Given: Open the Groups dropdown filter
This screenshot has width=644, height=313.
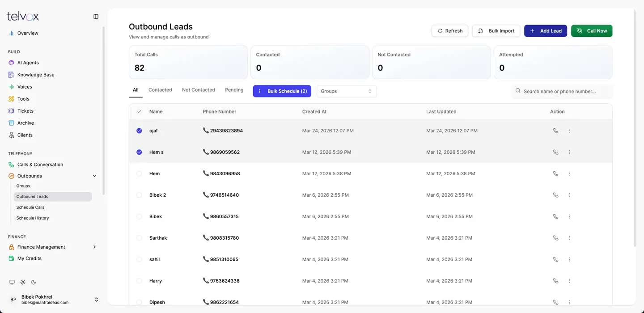Looking at the screenshot, I should click(x=347, y=91).
